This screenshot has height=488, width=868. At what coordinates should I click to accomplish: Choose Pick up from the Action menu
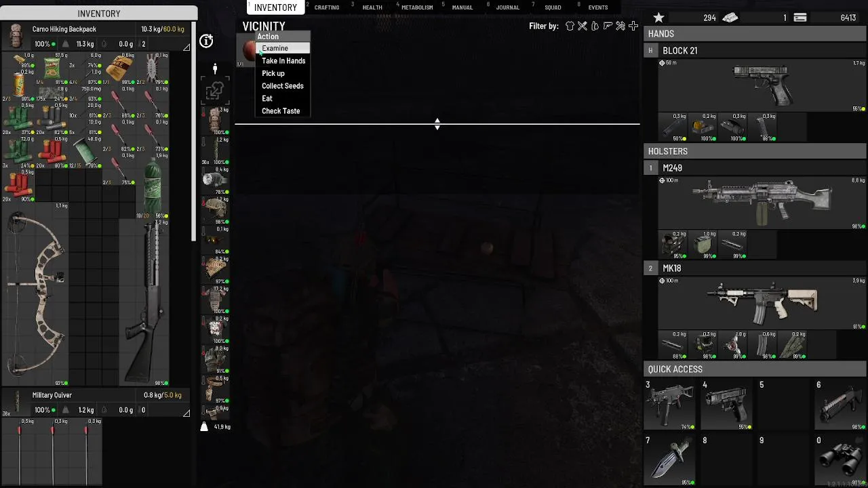coord(283,73)
